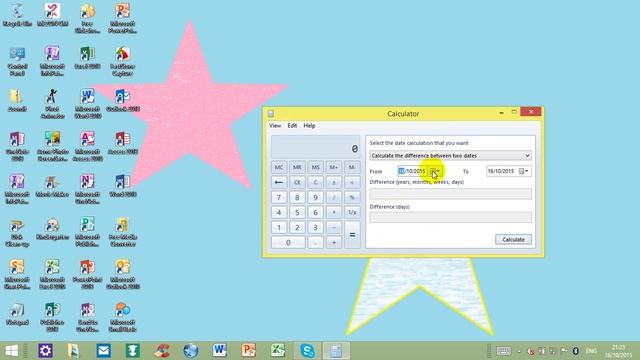Click the 6 key on Calculator
The height and width of the screenshot is (360, 640).
pyautogui.click(x=316, y=213)
